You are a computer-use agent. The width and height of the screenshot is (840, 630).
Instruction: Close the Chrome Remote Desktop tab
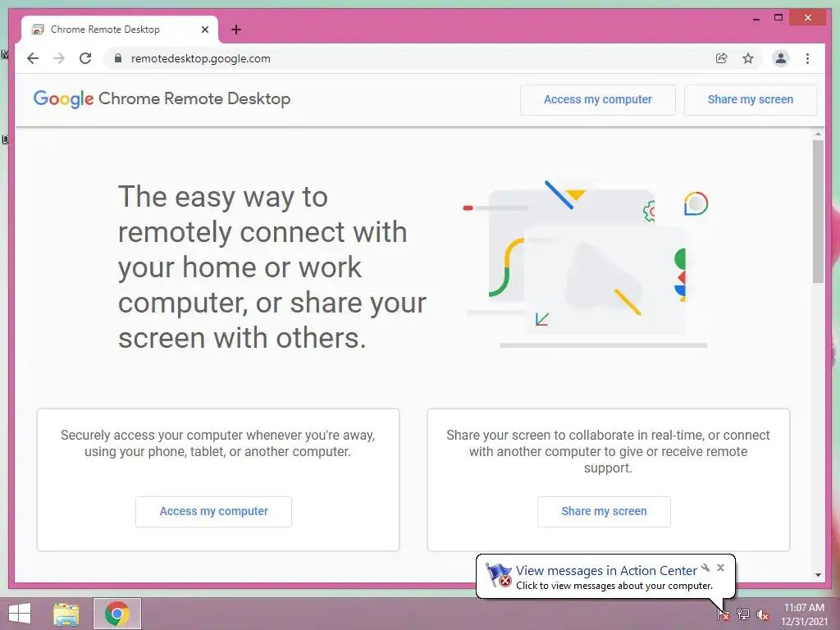[x=204, y=30]
